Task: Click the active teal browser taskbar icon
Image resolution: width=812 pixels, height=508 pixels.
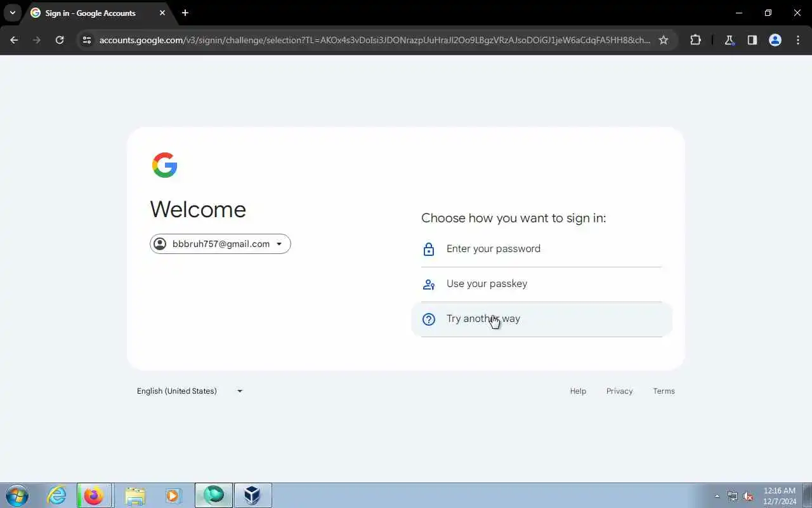Action: coord(214,495)
